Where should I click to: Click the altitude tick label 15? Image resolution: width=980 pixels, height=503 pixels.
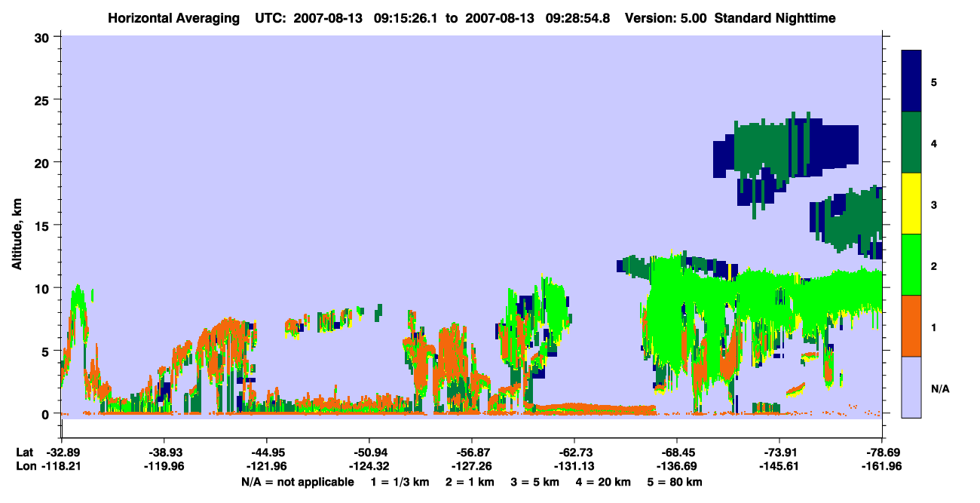click(44, 225)
